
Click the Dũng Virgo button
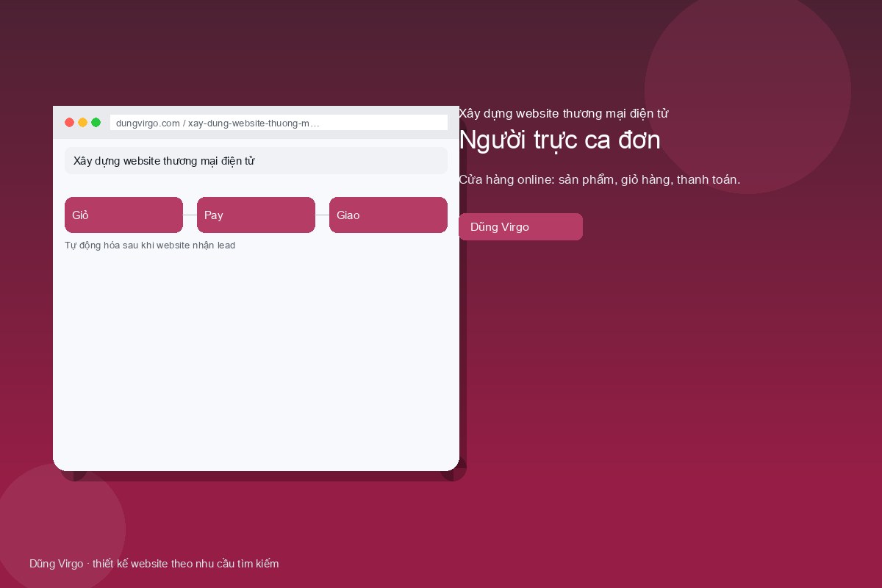[x=520, y=227]
